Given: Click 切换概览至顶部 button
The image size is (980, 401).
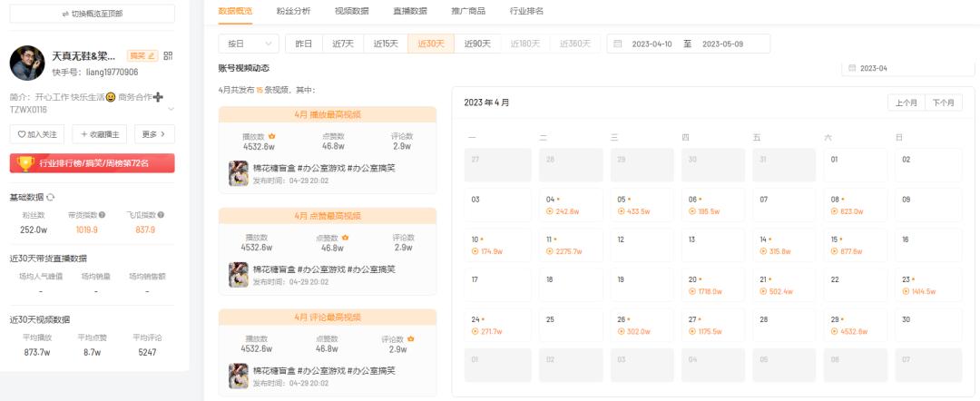Looking at the screenshot, I should click(93, 14).
